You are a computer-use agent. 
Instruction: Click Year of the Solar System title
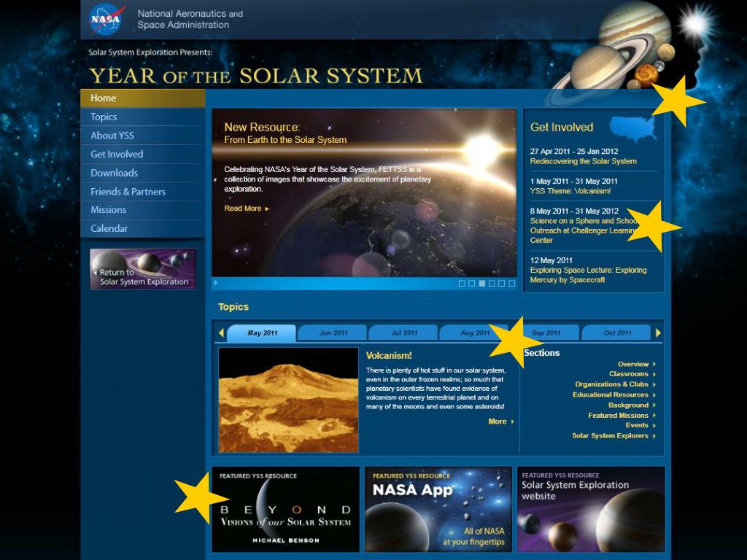click(256, 76)
